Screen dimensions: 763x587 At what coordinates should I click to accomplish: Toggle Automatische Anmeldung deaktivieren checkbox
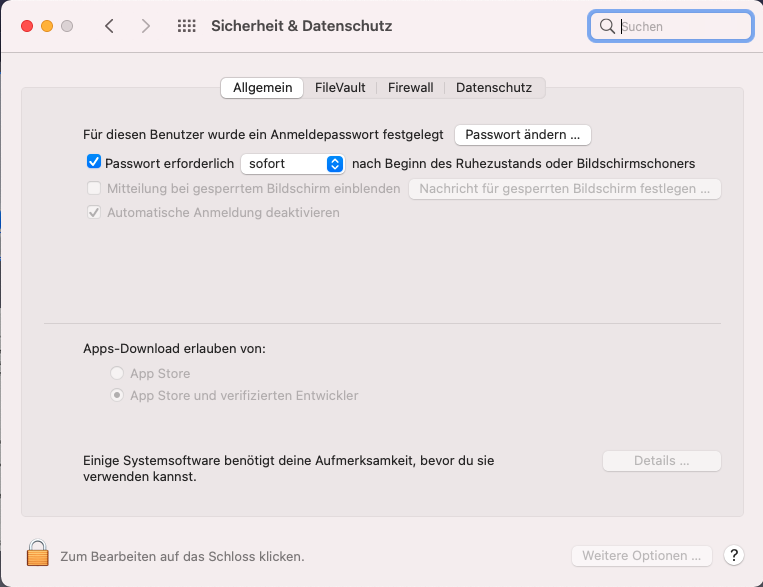click(x=94, y=213)
